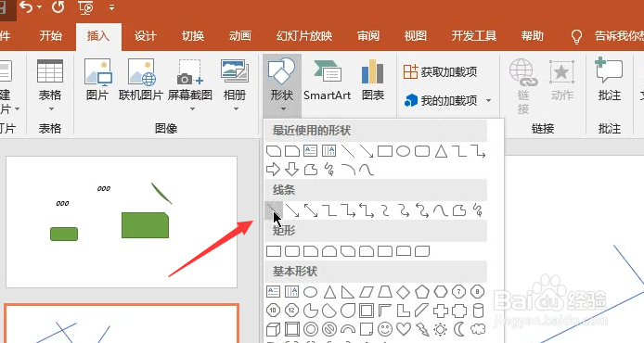The height and width of the screenshot is (343, 644).
Task: Insert a regular Pentagon shape
Action: (x=422, y=292)
